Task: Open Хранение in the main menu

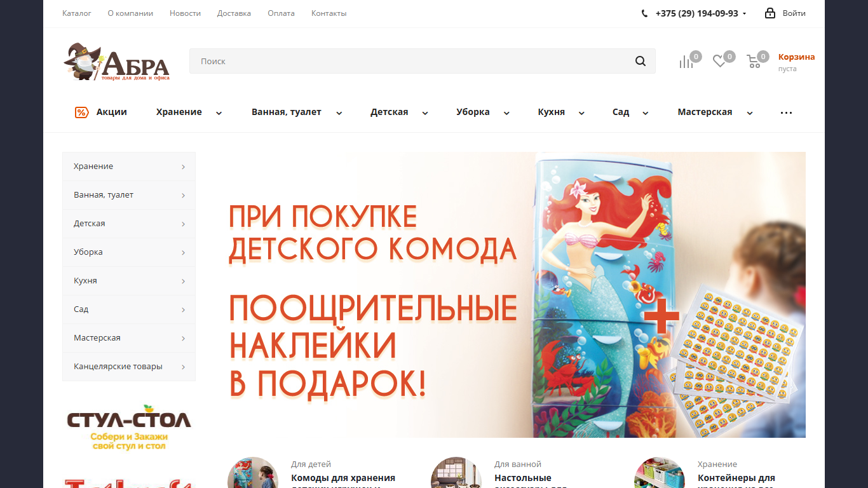Action: (179, 112)
